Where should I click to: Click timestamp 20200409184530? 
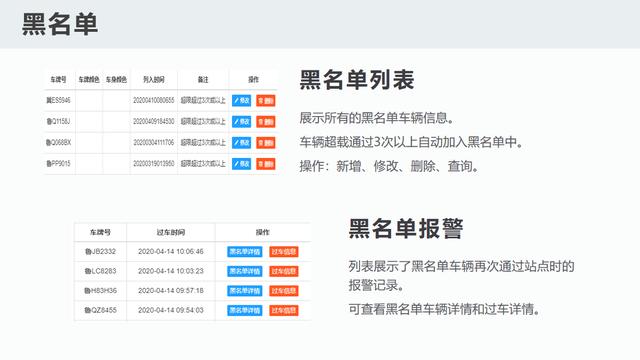153,122
